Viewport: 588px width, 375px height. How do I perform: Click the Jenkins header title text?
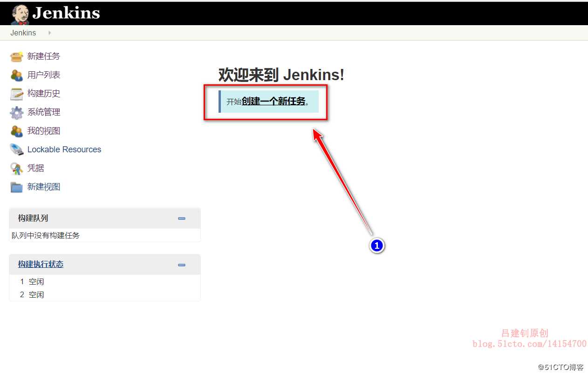[66, 13]
